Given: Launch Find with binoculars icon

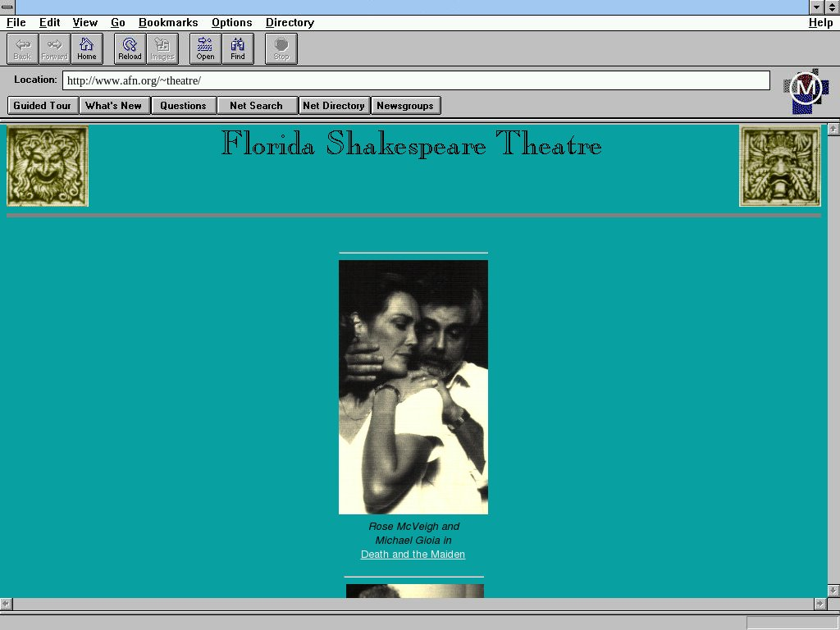Looking at the screenshot, I should point(238,48).
